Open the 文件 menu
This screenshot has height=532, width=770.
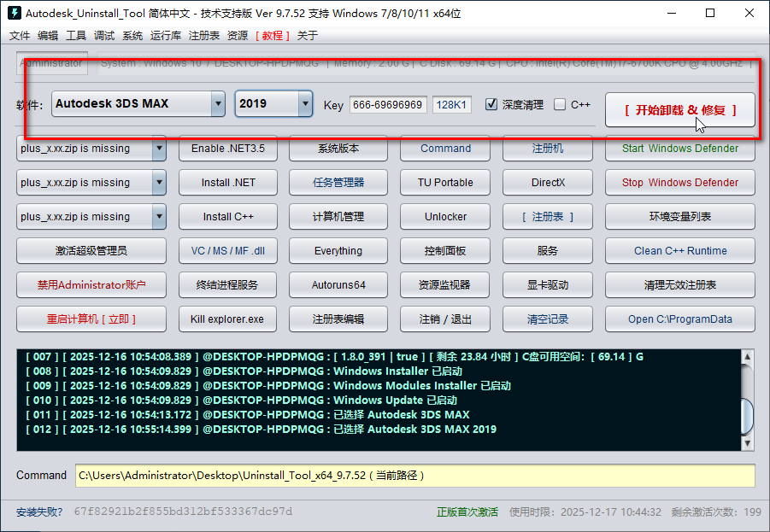click(x=19, y=35)
